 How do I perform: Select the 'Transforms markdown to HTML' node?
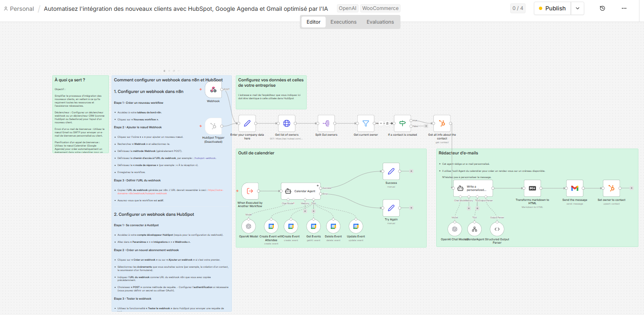pos(532,188)
